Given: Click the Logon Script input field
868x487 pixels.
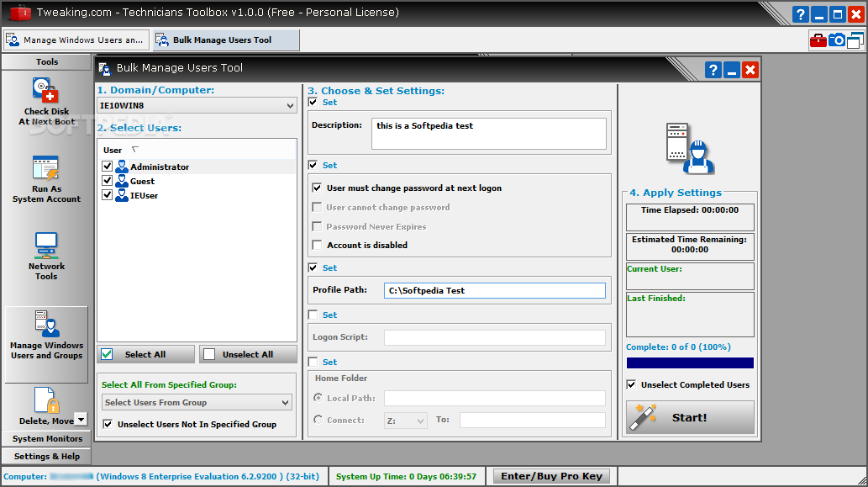Looking at the screenshot, I should [494, 337].
